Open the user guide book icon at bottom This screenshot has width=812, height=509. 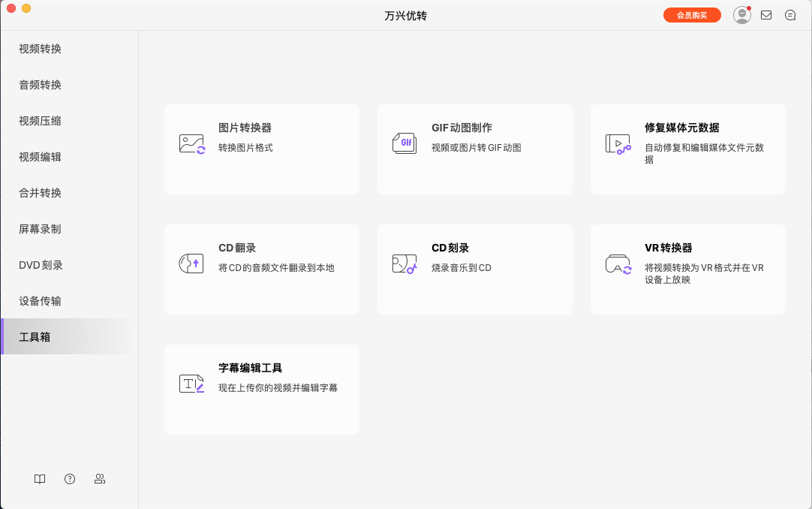click(x=39, y=479)
